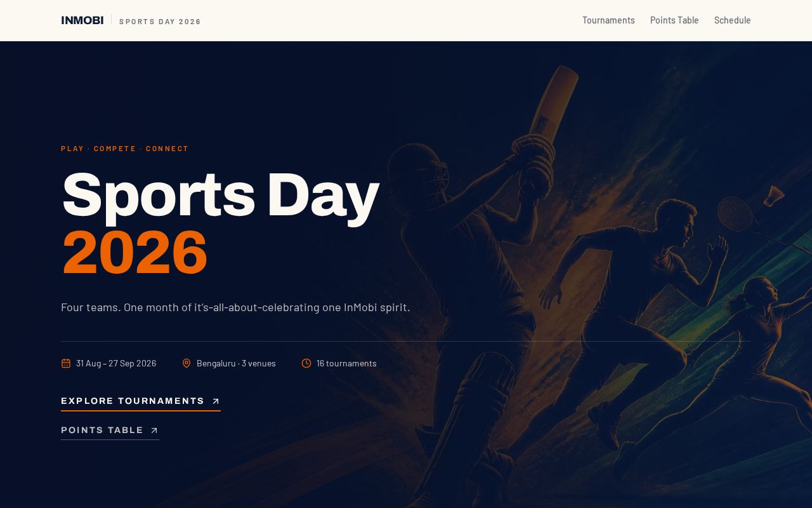
Task: Click the 'SPORTS DAY 2026' header label
Action: click(160, 22)
